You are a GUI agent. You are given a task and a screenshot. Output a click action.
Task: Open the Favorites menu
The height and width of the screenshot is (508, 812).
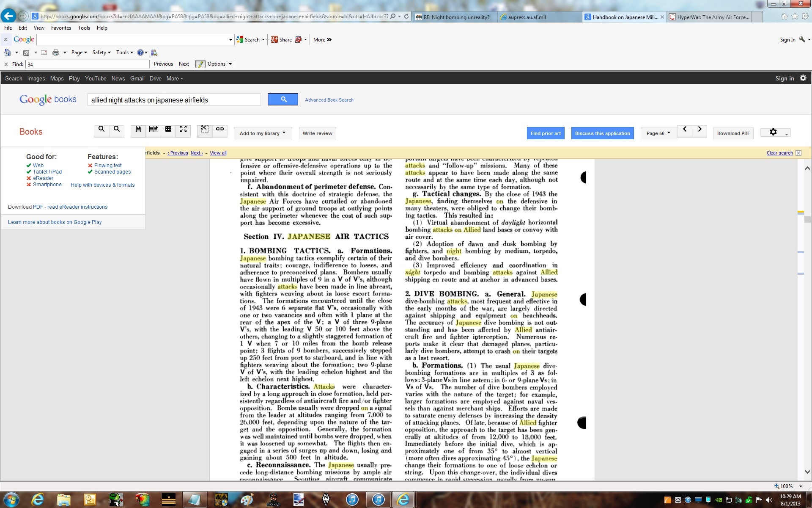pos(61,28)
